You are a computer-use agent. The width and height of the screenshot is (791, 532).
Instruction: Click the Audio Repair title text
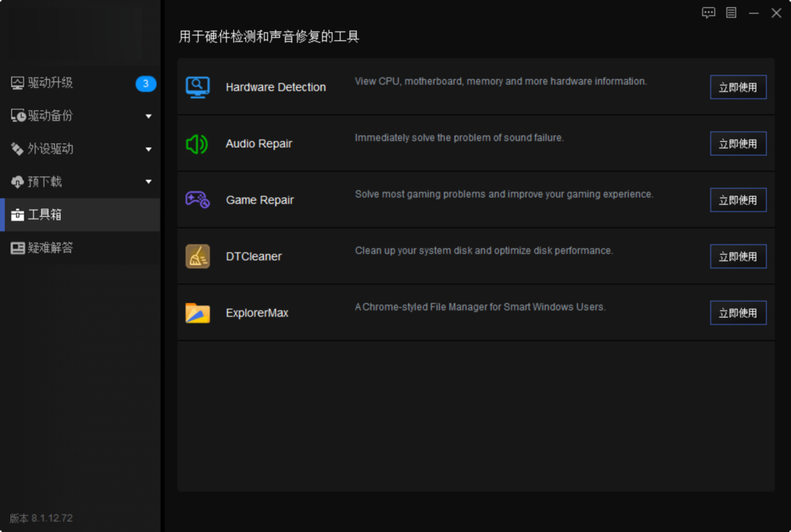259,143
